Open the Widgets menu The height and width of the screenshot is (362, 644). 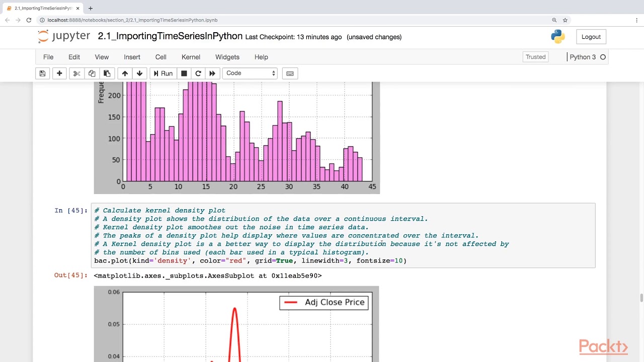pos(227,57)
